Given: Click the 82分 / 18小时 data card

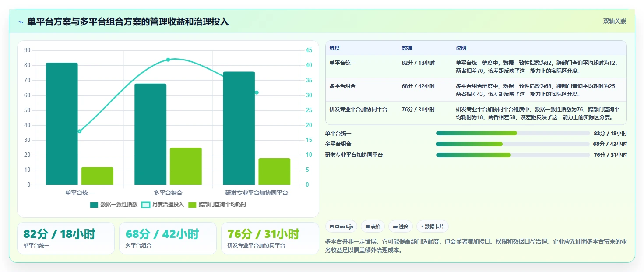Looking at the screenshot, I should [66, 238].
